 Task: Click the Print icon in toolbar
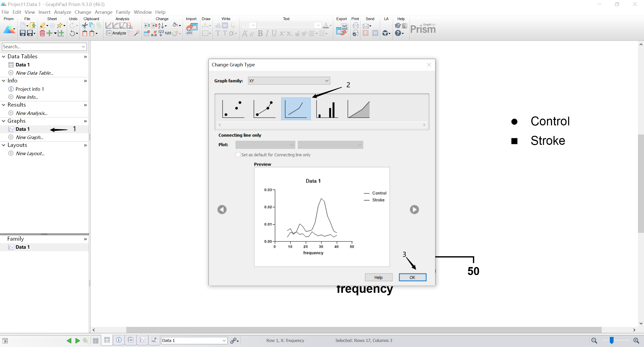click(355, 25)
